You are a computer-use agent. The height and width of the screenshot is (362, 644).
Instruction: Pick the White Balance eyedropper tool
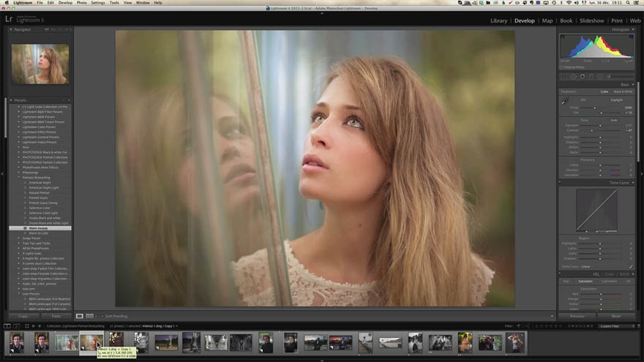[x=564, y=102]
